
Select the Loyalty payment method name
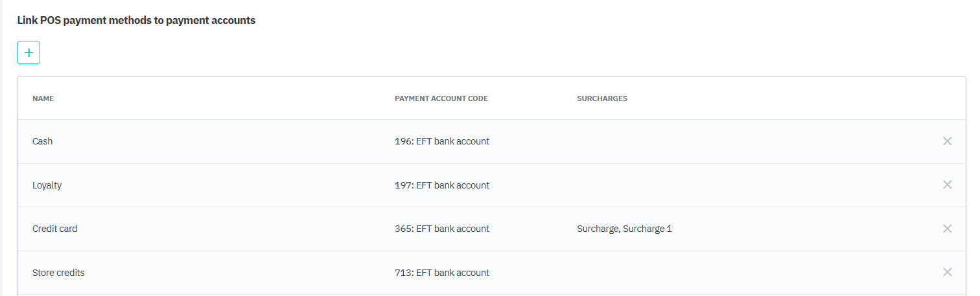47,185
